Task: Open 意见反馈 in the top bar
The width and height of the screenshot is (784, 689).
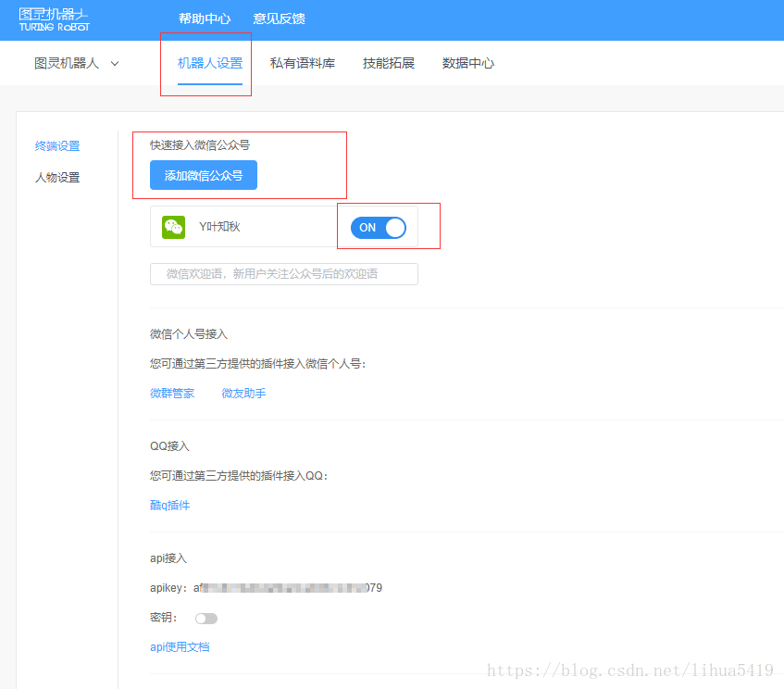Action: point(279,19)
